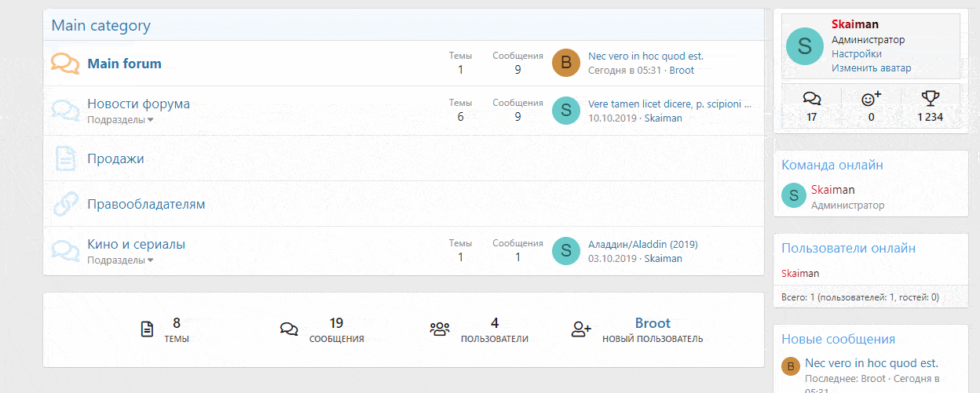Viewport: 980px width, 393px height.
Task: Click the smiley reactions icon above 0
Action: (x=871, y=99)
